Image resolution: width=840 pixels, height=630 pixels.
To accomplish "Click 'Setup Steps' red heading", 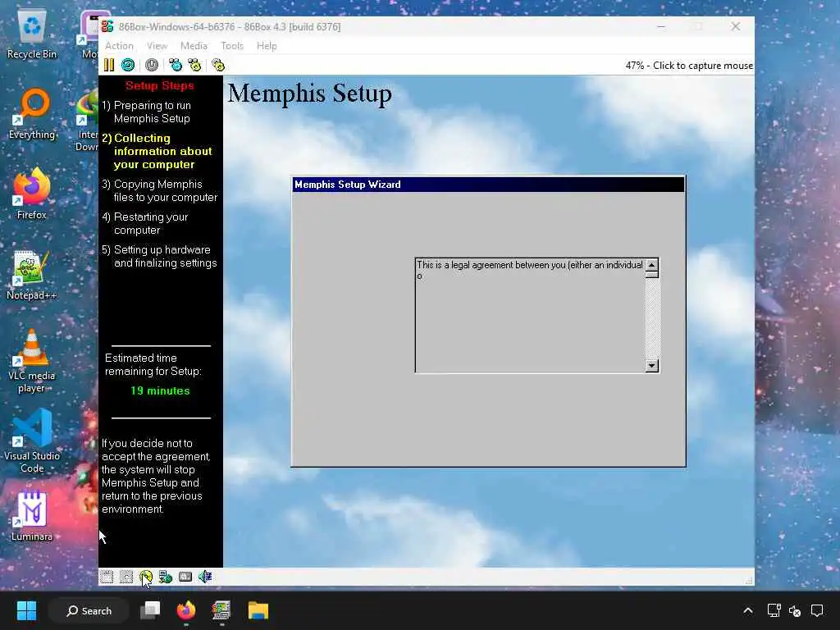I will (160, 85).
